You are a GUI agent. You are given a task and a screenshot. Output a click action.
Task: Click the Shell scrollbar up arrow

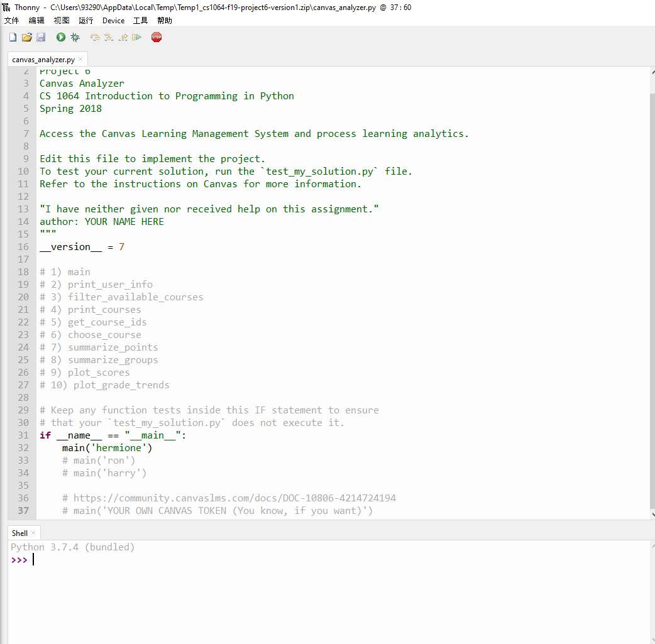652,545
